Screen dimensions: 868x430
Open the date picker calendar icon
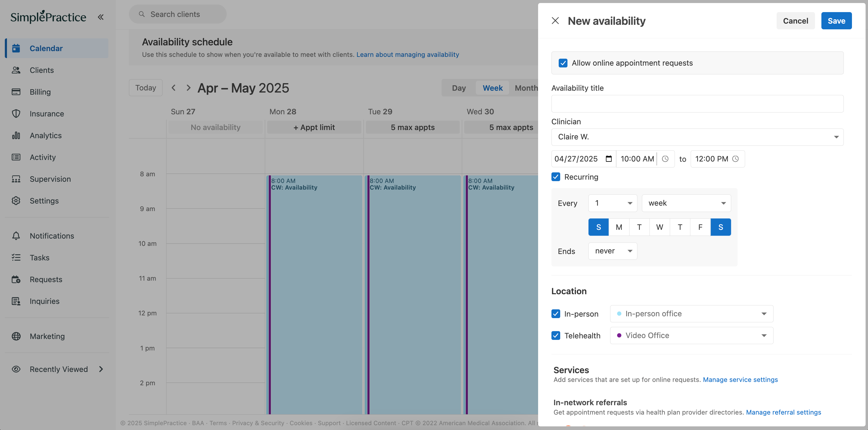click(x=609, y=158)
